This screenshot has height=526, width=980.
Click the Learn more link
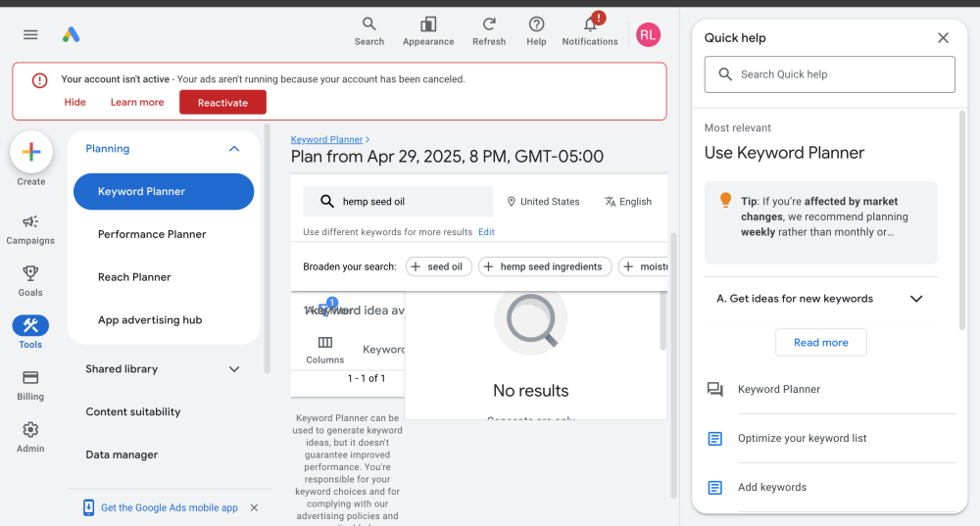pos(137,103)
